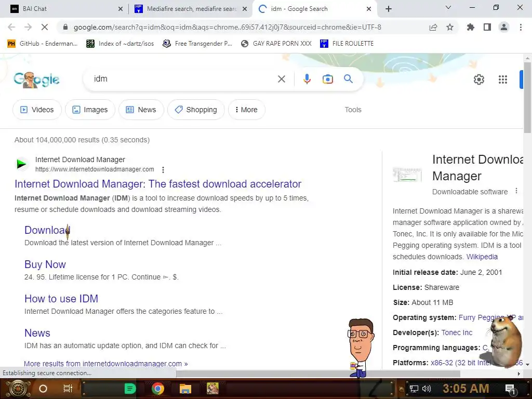Open the Extensions puzzle icon
The height and width of the screenshot is (399, 532).
(x=471, y=27)
